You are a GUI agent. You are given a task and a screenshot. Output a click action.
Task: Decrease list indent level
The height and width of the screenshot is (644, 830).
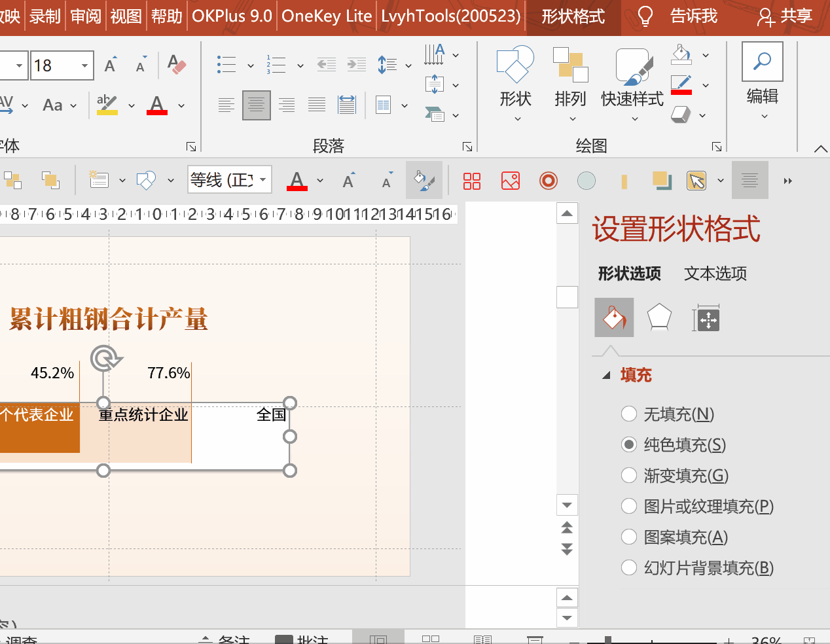pos(326,65)
